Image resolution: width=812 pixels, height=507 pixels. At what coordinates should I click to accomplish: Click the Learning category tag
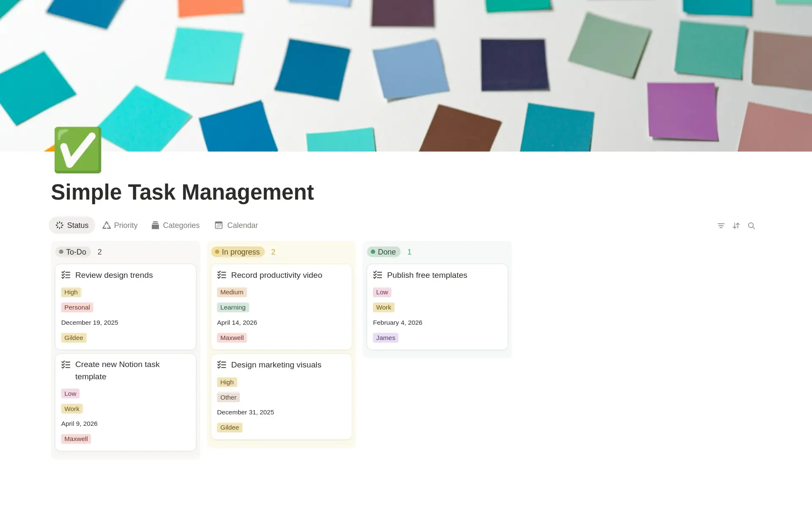click(x=233, y=307)
